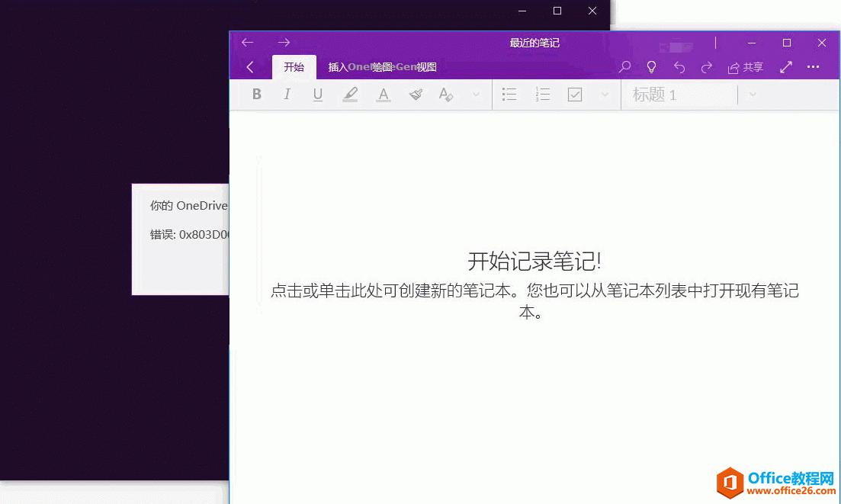Toggle numbered list
This screenshot has height=504, width=841.
[x=542, y=94]
